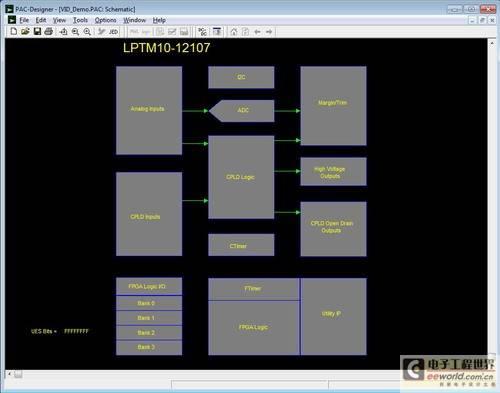Click the vertical scrollbar up arrow

coord(492,44)
